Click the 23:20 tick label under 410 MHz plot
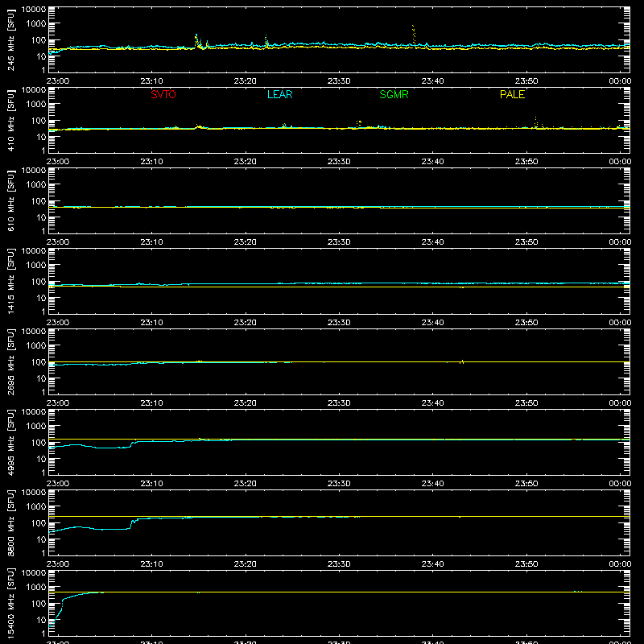Image resolution: width=644 pixels, height=644 pixels. coord(246,162)
